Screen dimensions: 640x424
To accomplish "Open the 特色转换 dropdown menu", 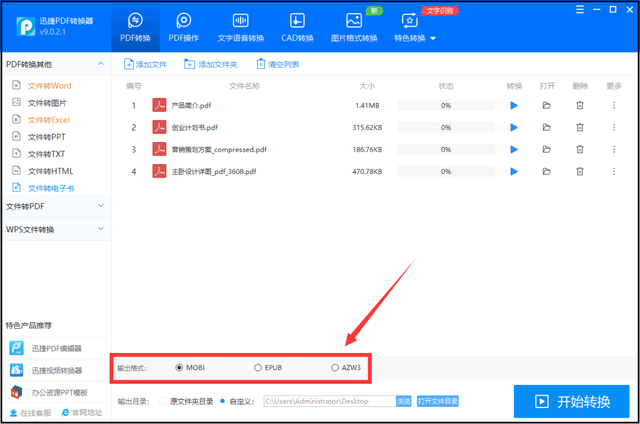I will [x=415, y=28].
